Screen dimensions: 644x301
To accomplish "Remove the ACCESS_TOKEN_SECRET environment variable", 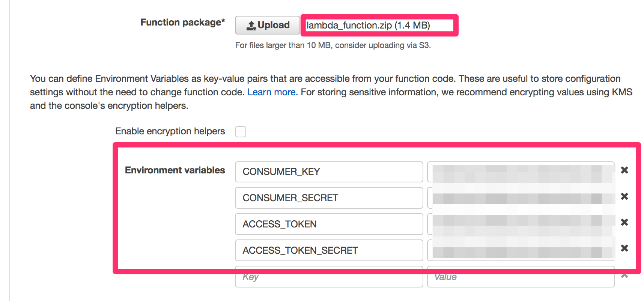I will [625, 248].
